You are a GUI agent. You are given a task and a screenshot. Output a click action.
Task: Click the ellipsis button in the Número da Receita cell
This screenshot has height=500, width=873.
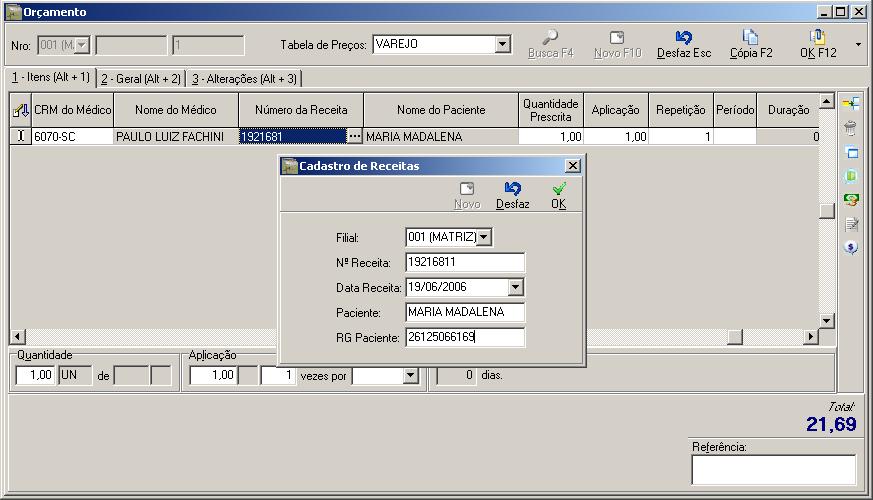click(354, 136)
